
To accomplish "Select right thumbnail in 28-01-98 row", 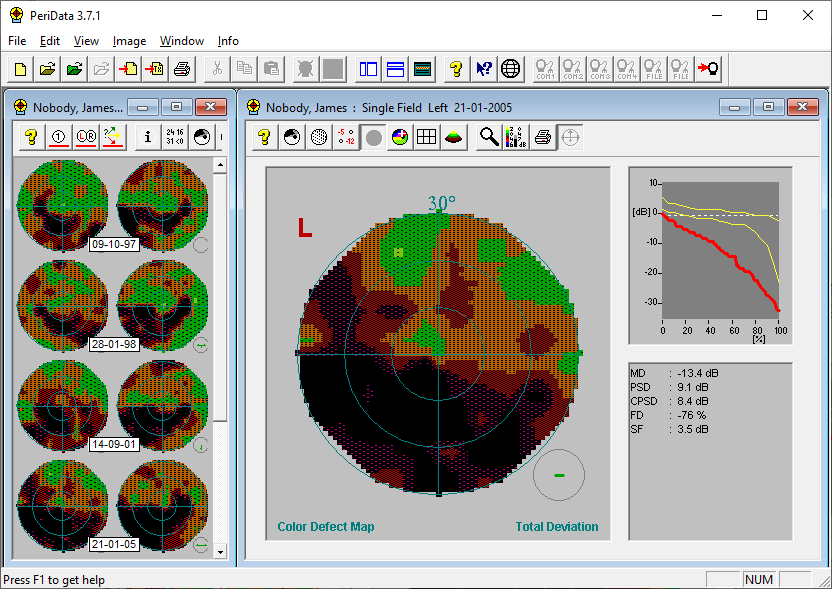I will (x=162, y=306).
